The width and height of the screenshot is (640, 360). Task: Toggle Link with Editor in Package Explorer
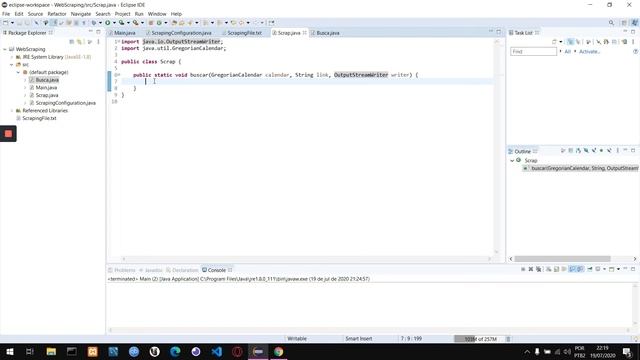[x=79, y=42]
